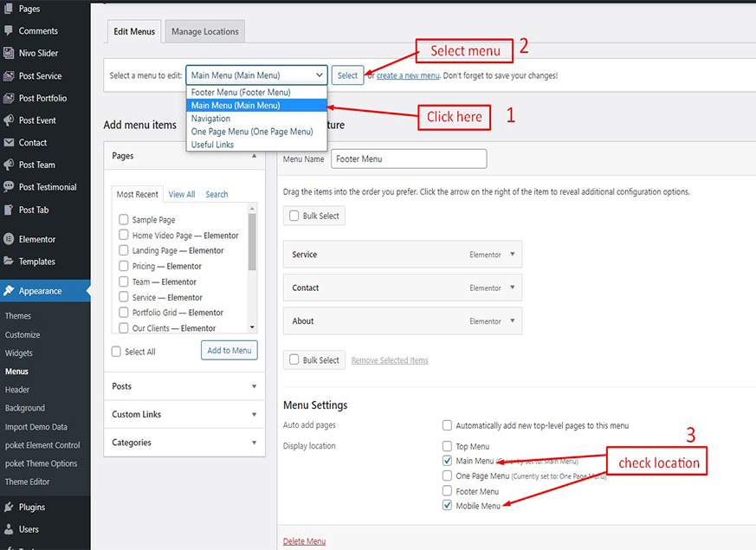The image size is (756, 550).
Task: Click the Comments speech bubble icon
Action: point(9,31)
